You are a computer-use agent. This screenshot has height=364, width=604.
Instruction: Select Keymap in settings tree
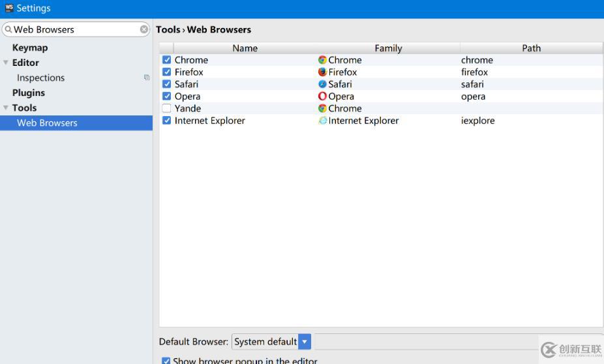[x=30, y=48]
